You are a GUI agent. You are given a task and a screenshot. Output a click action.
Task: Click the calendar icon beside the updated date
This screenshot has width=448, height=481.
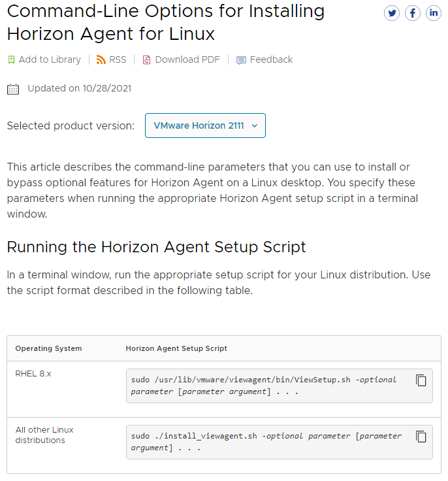pos(13,89)
